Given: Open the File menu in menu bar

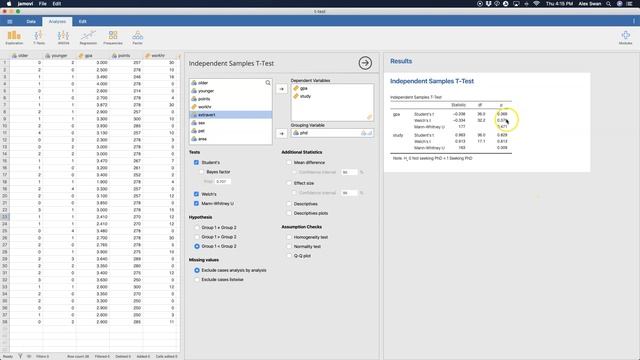Looking at the screenshot, I should coord(42,4).
